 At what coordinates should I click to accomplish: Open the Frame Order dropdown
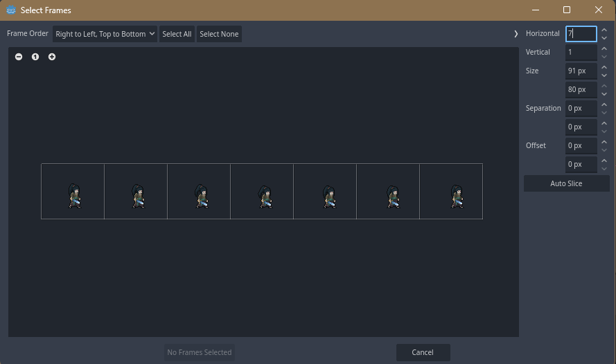105,34
